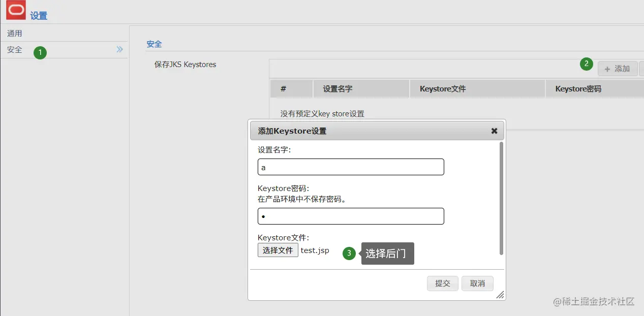The image size is (644, 316).
Task: Select the 安全 sidebar item
Action: point(64,50)
